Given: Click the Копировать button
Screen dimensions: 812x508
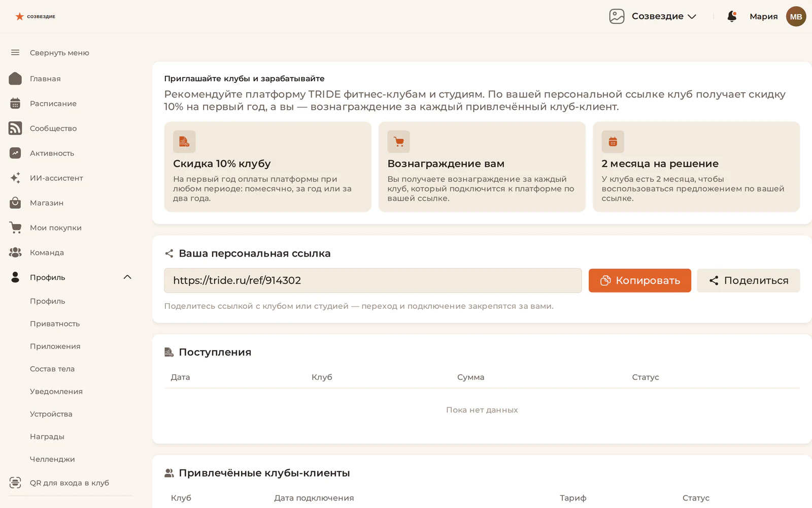Looking at the screenshot, I should tap(639, 280).
